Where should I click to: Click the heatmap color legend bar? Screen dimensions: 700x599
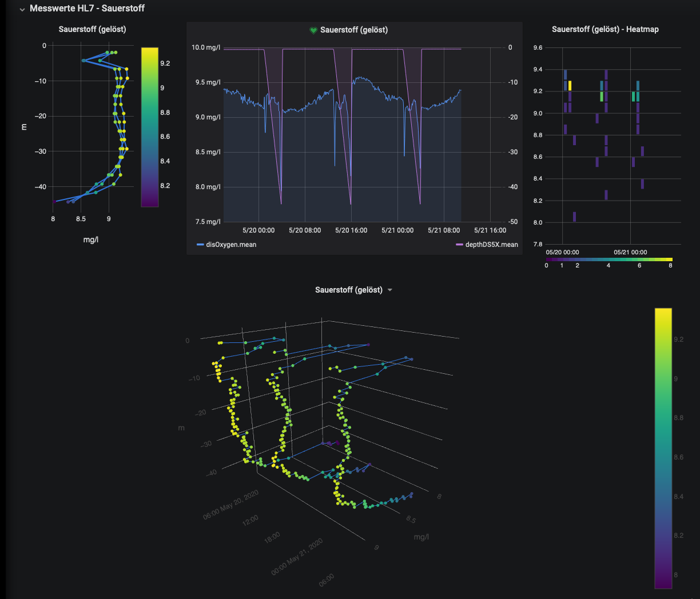(x=609, y=259)
